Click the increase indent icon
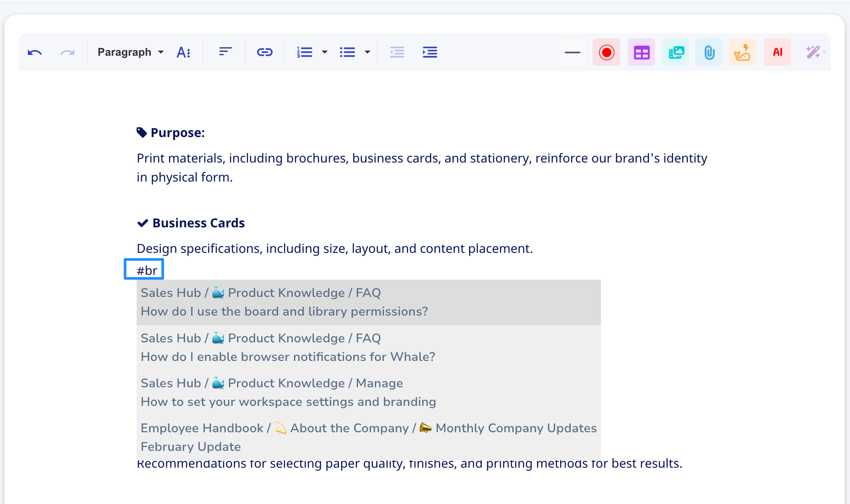850x504 pixels. click(x=430, y=52)
